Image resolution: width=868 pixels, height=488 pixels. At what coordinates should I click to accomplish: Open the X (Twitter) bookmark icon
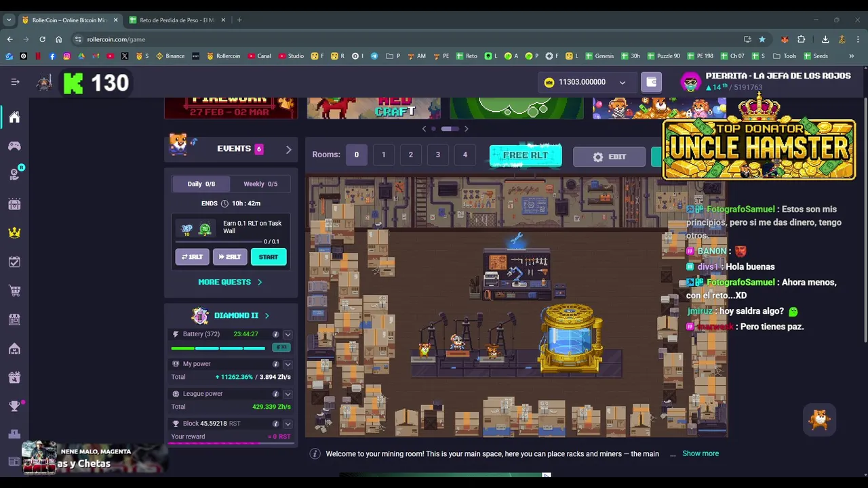tap(124, 56)
